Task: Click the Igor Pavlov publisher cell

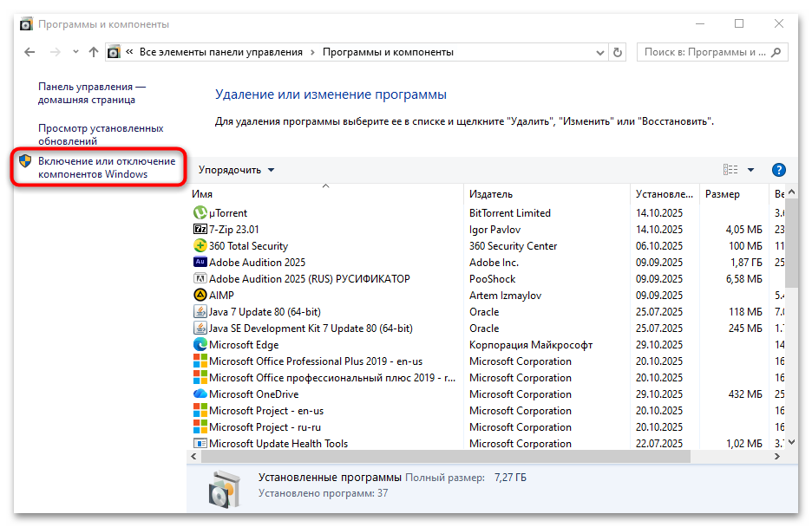Action: coord(494,229)
